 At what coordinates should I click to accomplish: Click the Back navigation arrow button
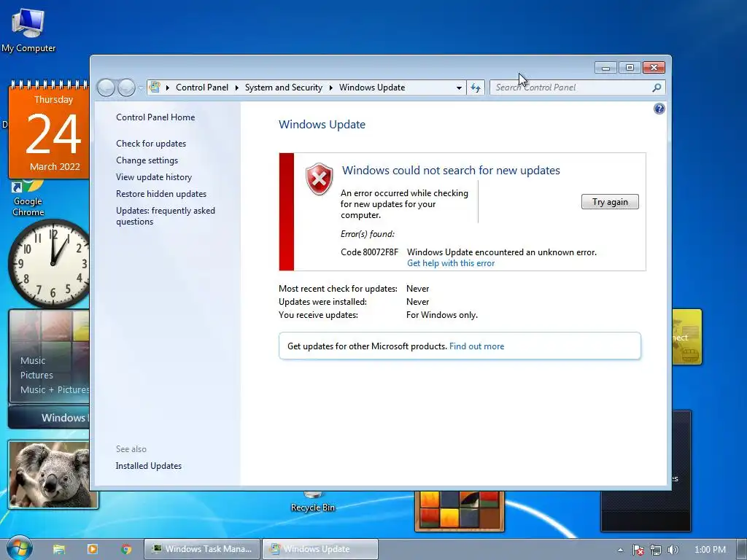106,87
